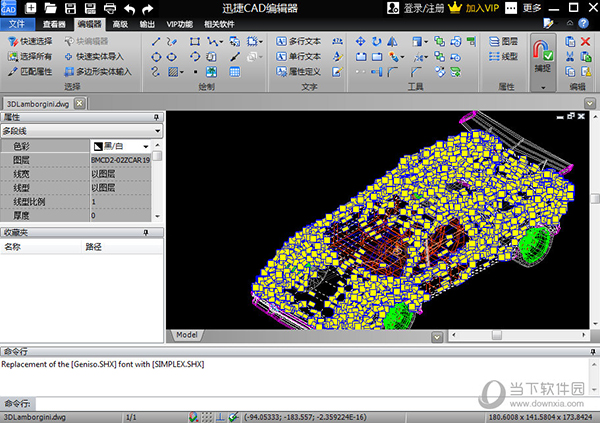Select the Model layout tab
The width and height of the screenshot is (600, 423).
(x=187, y=335)
